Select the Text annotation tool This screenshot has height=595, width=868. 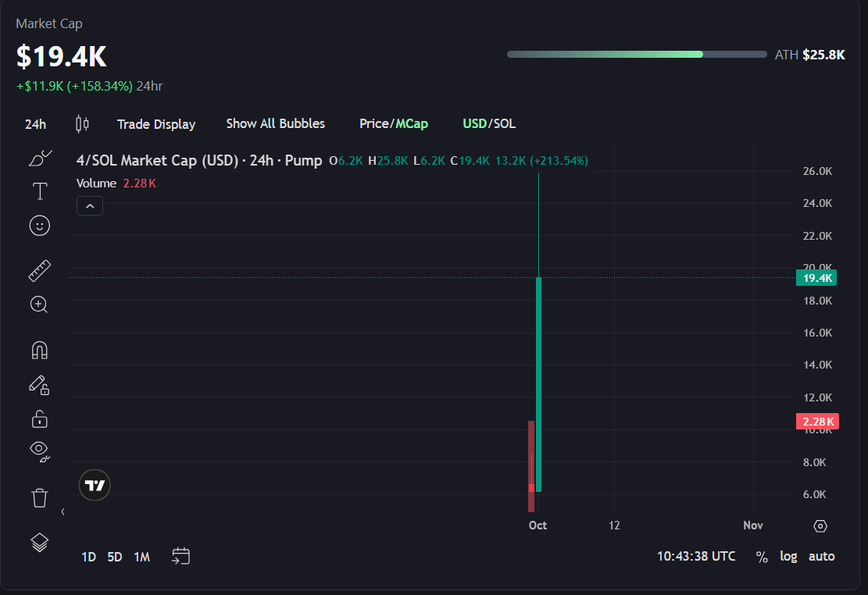click(39, 191)
